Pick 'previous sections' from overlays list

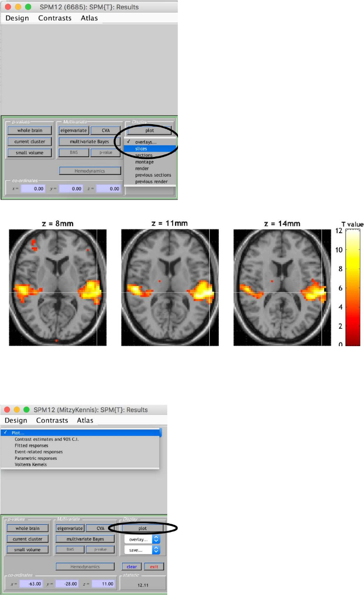[x=150, y=175]
